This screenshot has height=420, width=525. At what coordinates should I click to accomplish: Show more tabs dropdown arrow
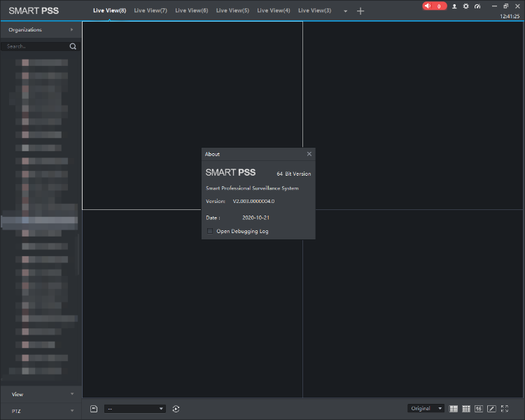click(x=346, y=11)
